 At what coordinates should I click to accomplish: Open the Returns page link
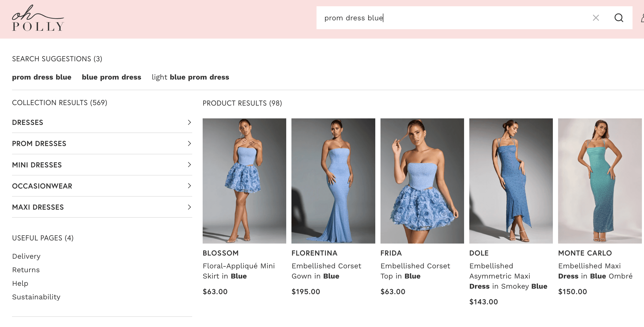(x=26, y=270)
